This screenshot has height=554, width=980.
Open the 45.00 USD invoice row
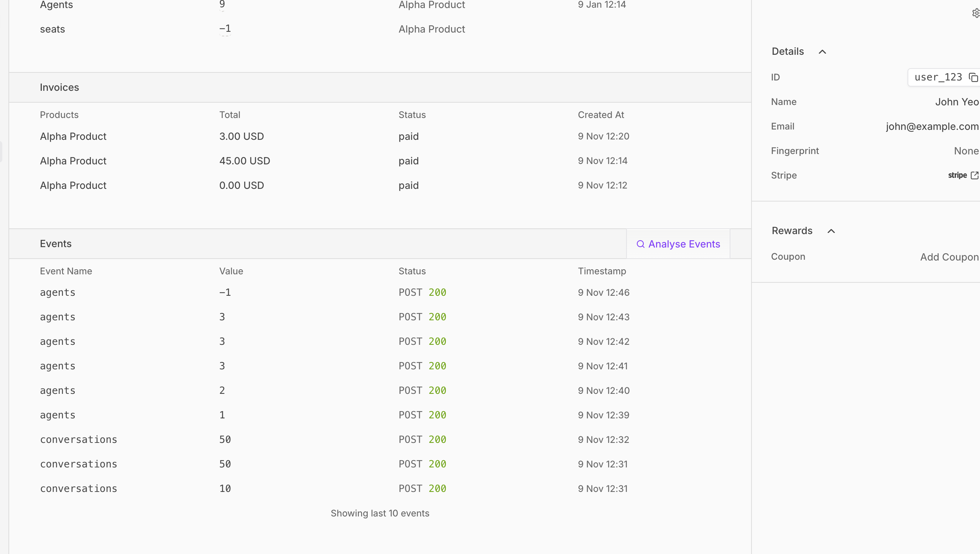point(244,161)
